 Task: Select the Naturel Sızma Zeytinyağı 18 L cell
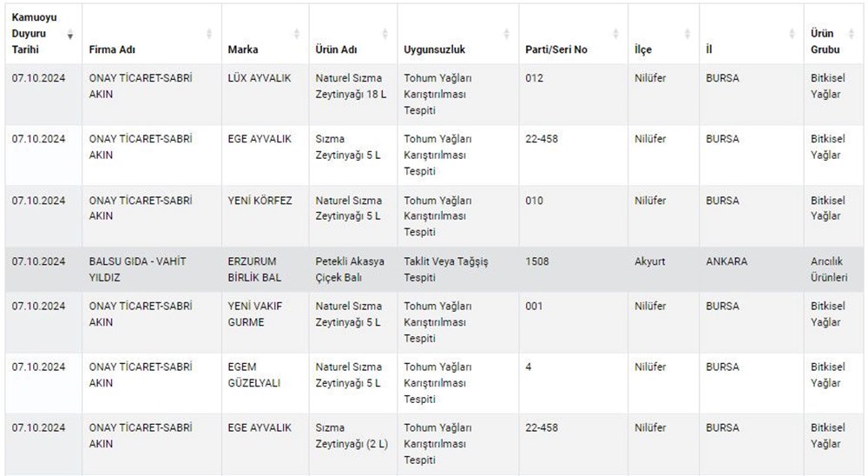tap(350, 86)
